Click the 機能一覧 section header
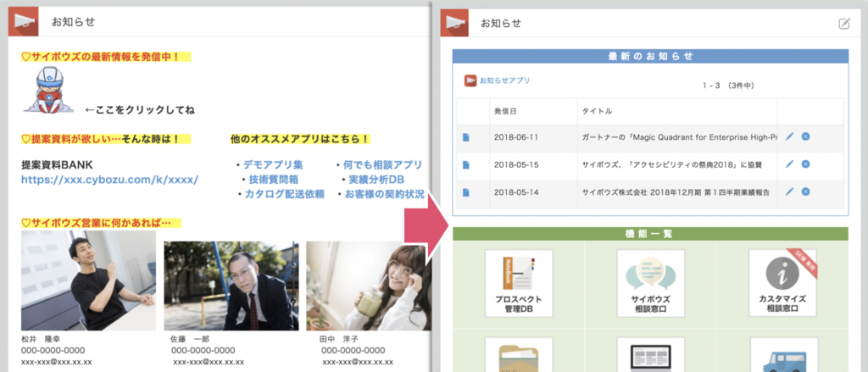The width and height of the screenshot is (868, 372). pyautogui.click(x=650, y=234)
